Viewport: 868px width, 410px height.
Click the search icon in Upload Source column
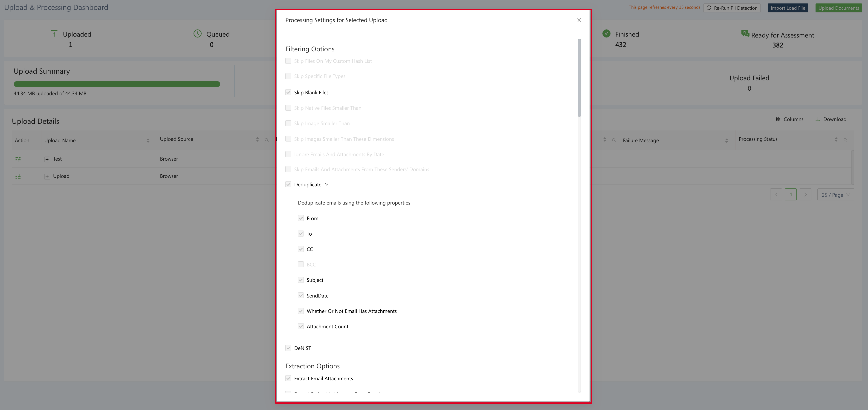tap(267, 140)
